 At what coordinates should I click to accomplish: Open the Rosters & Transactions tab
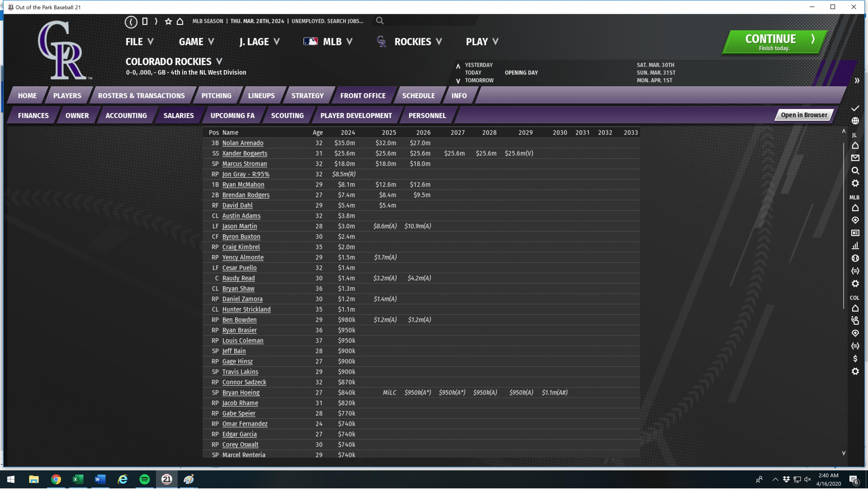tap(141, 96)
